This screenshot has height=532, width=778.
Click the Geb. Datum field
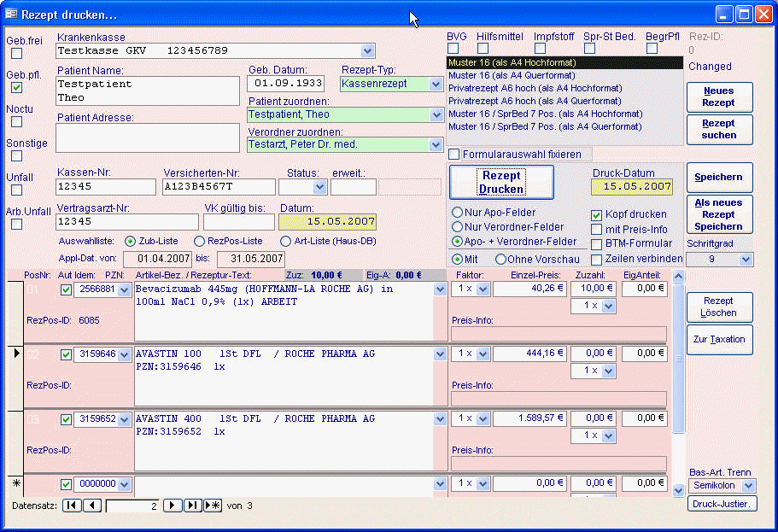pyautogui.click(x=286, y=84)
